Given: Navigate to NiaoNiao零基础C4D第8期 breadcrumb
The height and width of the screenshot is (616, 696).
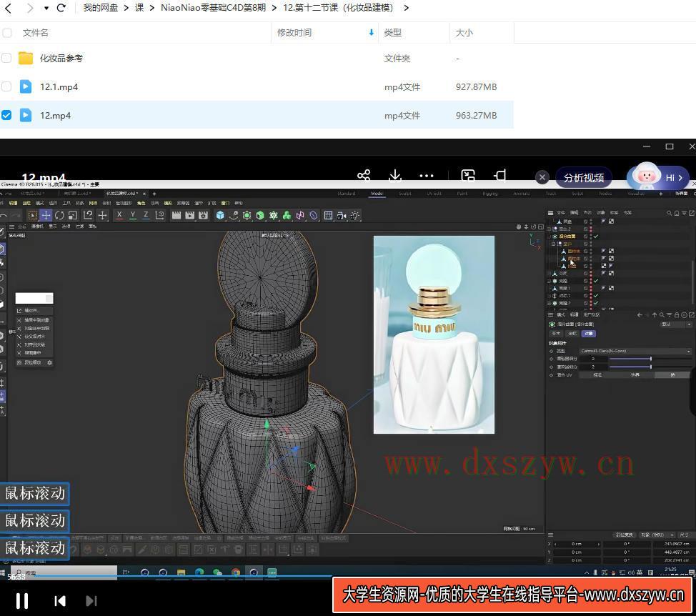Looking at the screenshot, I should pyautogui.click(x=213, y=8).
